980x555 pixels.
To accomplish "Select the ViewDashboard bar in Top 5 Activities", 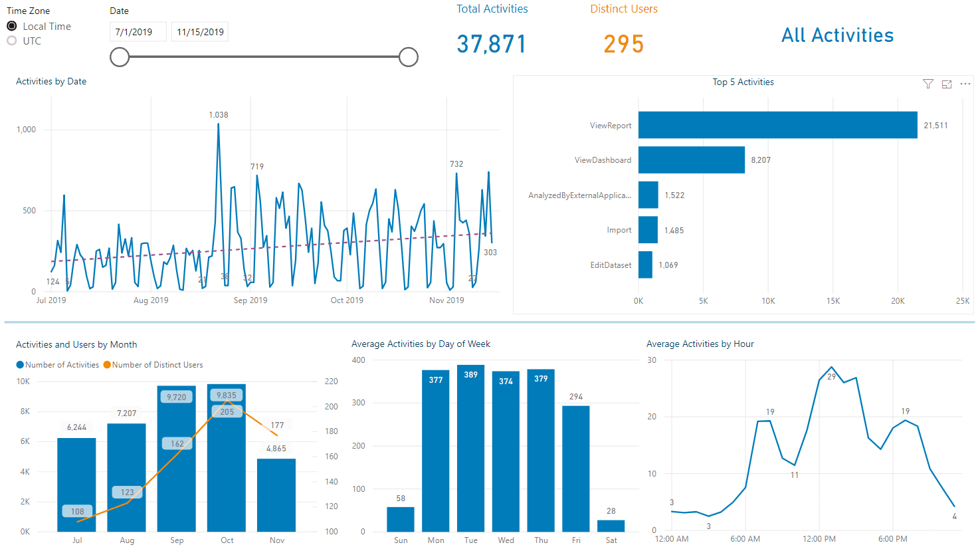I will [x=691, y=160].
